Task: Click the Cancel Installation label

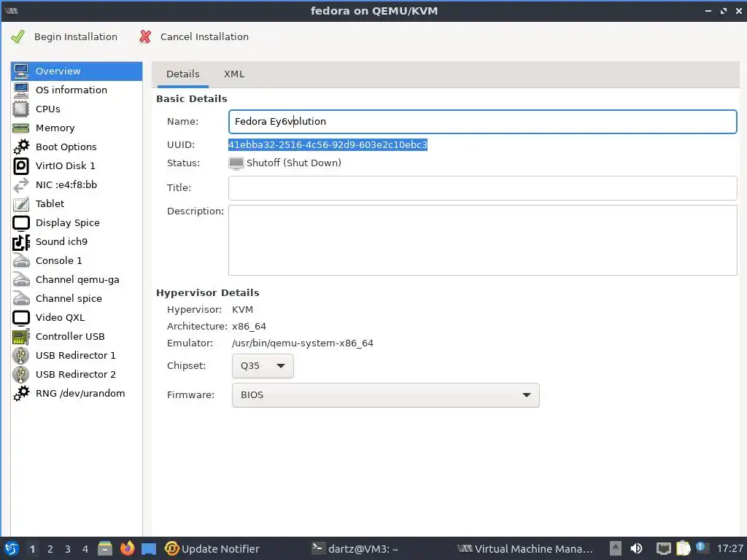Action: pos(204,36)
